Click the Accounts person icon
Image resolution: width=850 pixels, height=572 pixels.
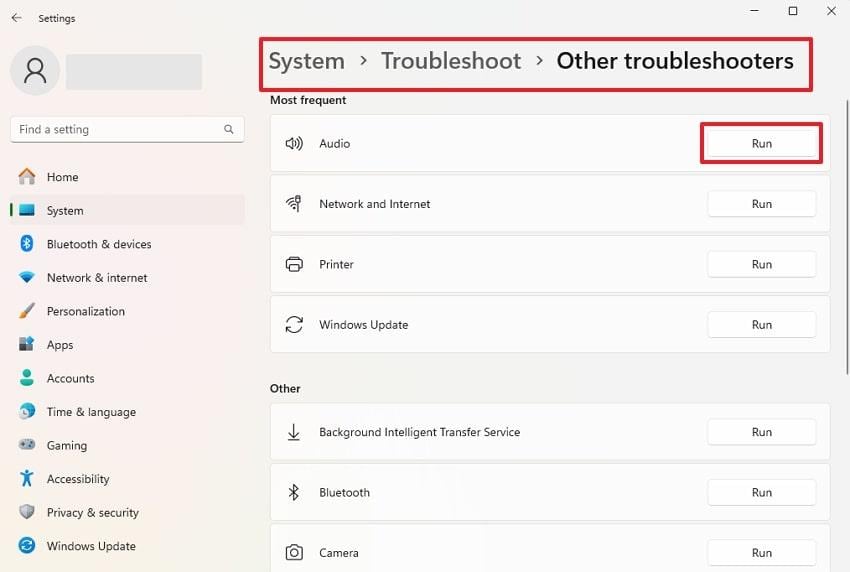27,377
